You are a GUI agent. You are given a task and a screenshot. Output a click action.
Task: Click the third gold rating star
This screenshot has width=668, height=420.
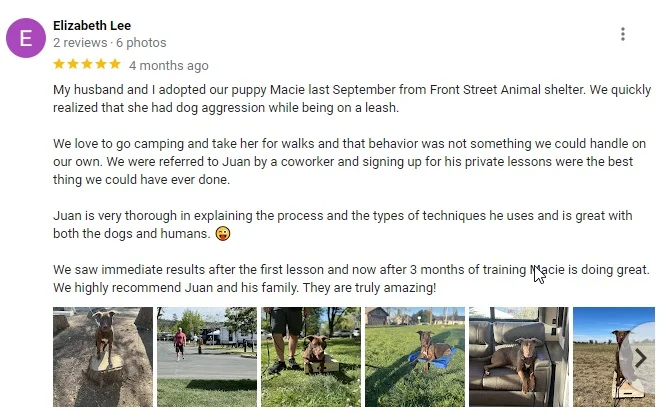(87, 64)
